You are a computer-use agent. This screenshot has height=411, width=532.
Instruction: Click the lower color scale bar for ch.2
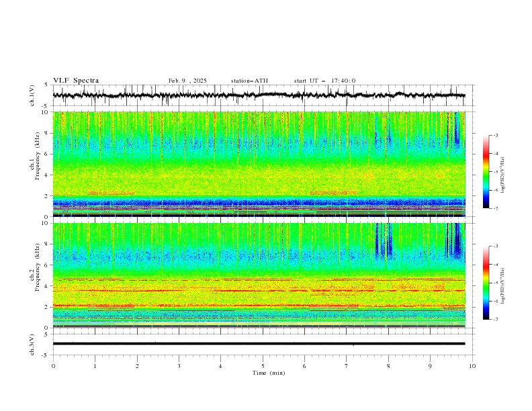click(x=486, y=283)
